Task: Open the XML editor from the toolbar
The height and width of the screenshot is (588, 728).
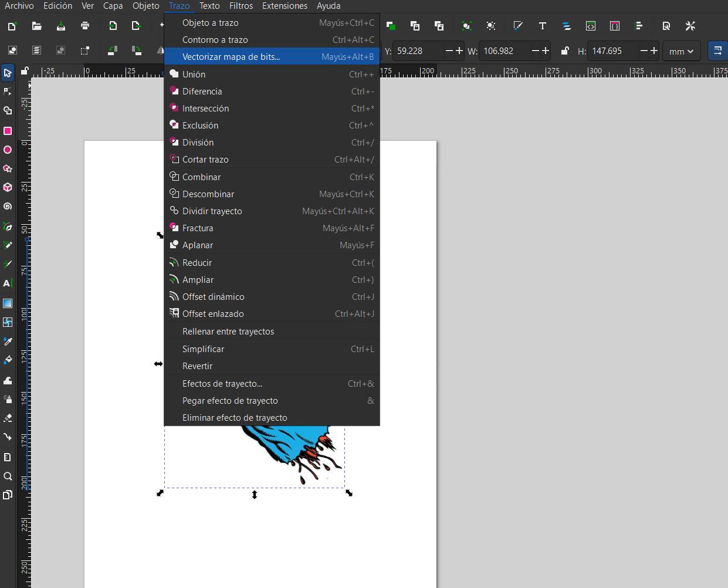Action: [x=590, y=26]
